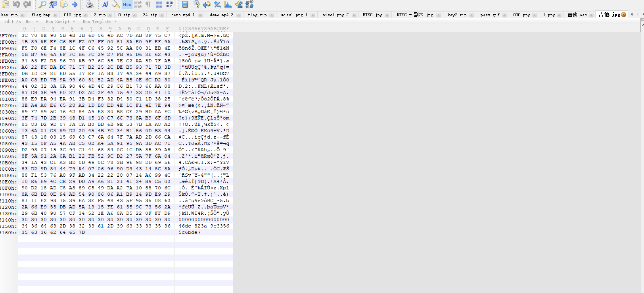Switch to the pass.gif tab
This screenshot has width=644, height=293.
[490, 15]
